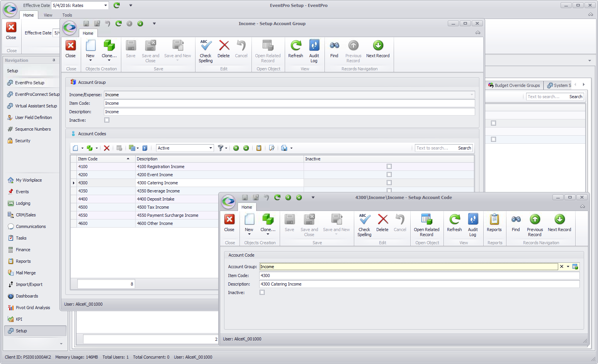Screen dimensions: 598x364
Task: Click Delete in Setup Account Code ribbon
Action: (x=382, y=223)
